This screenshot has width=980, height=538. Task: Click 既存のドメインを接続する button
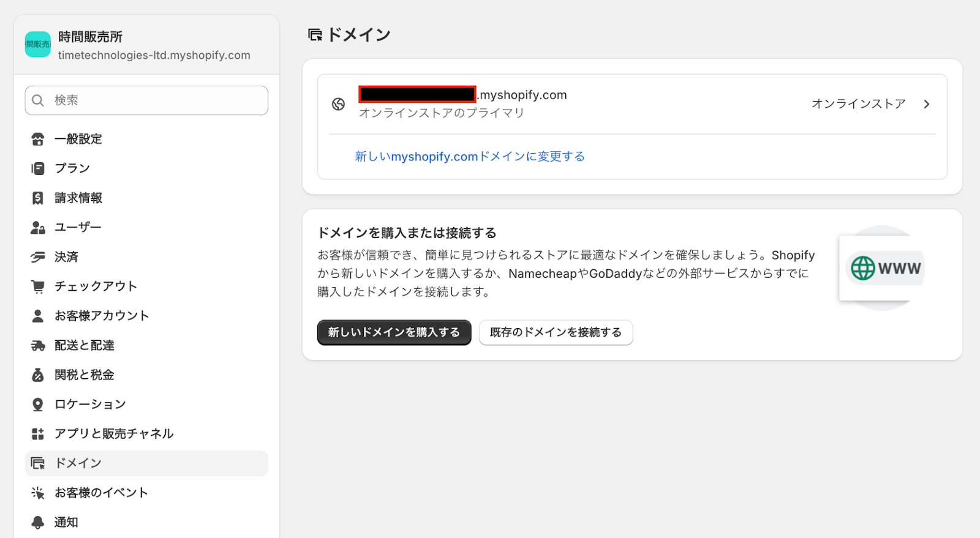click(556, 332)
